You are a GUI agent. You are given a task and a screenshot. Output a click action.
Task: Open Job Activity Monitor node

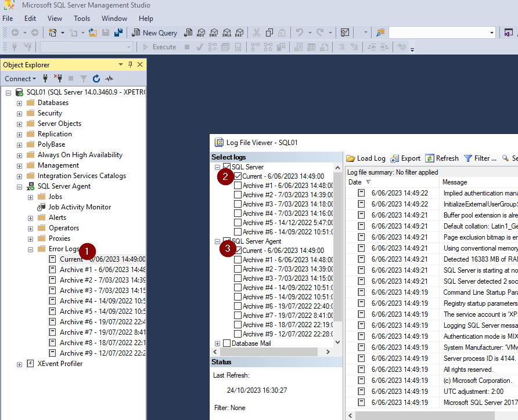click(x=79, y=207)
